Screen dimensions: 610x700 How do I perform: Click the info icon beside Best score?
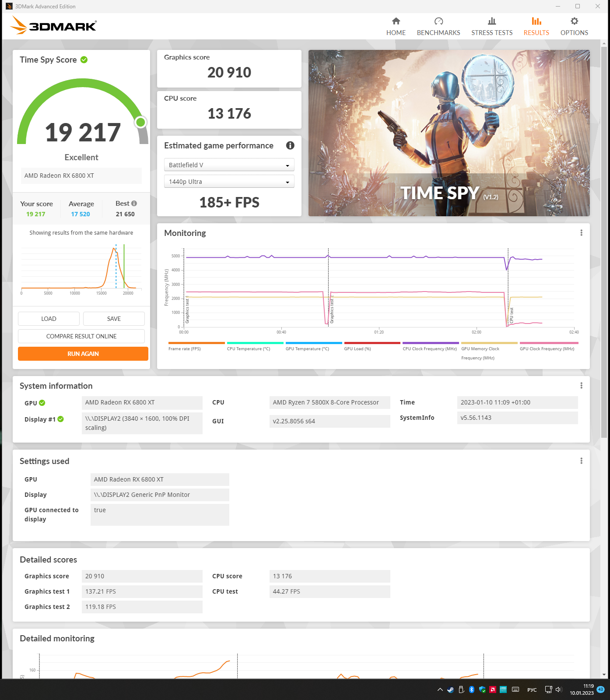134,203
